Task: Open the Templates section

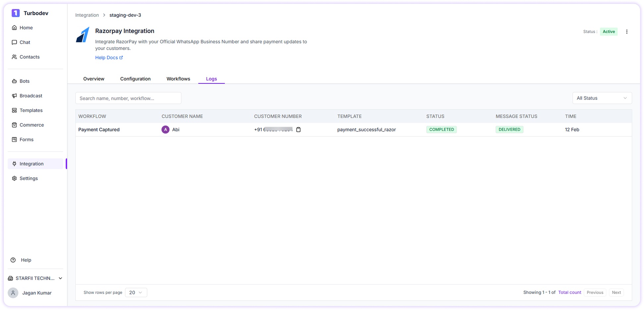Action: click(x=31, y=110)
